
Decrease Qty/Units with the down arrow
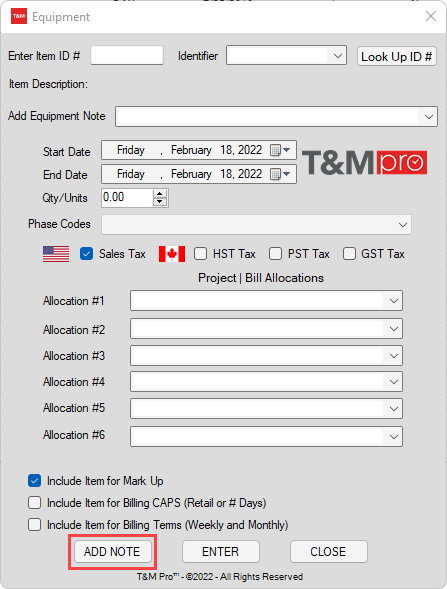(160, 202)
